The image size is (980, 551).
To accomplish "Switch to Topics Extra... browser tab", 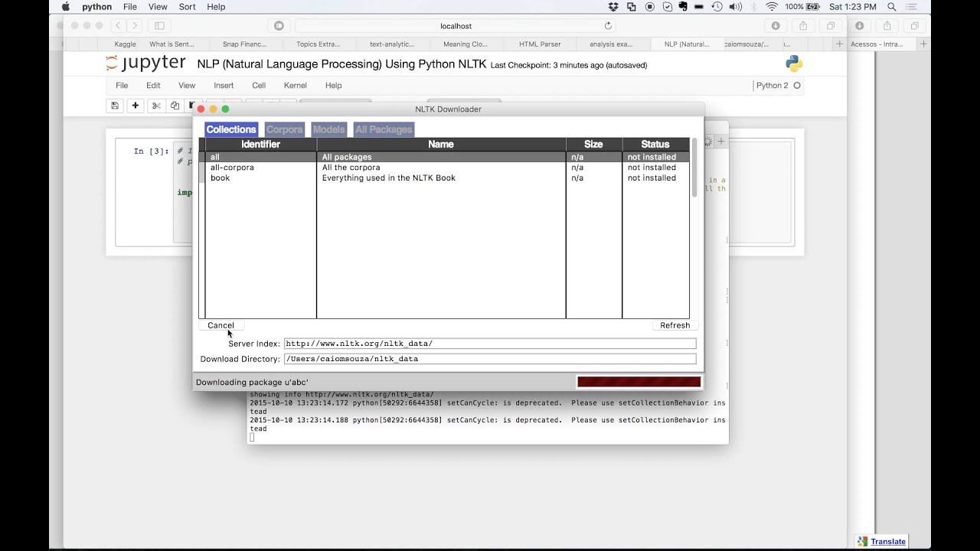I will 318,44.
